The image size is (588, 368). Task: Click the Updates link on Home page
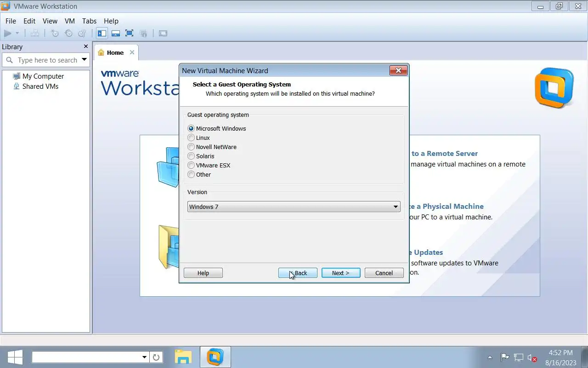[426, 252]
